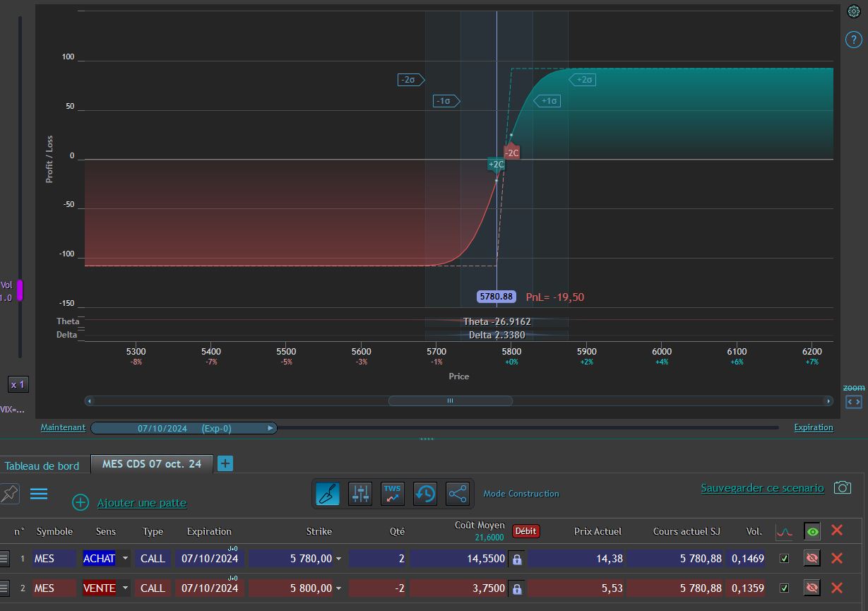
Task: Open the VENTE direction dropdown
Action: point(125,588)
